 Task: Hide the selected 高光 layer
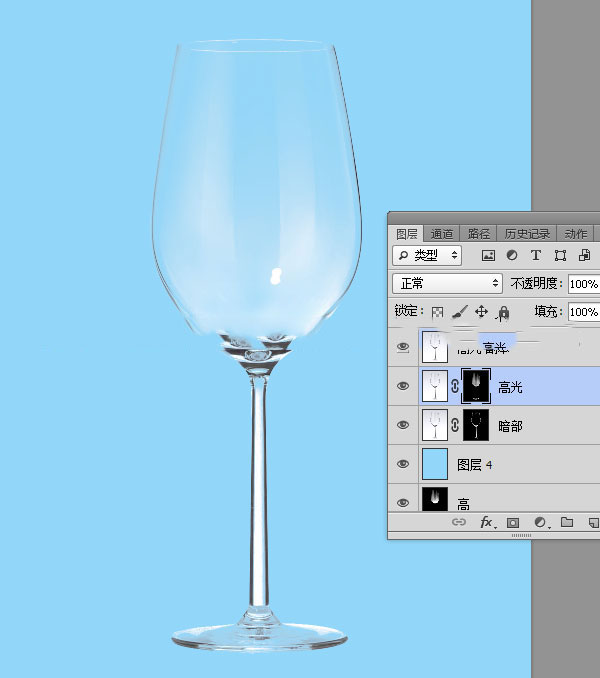(403, 386)
